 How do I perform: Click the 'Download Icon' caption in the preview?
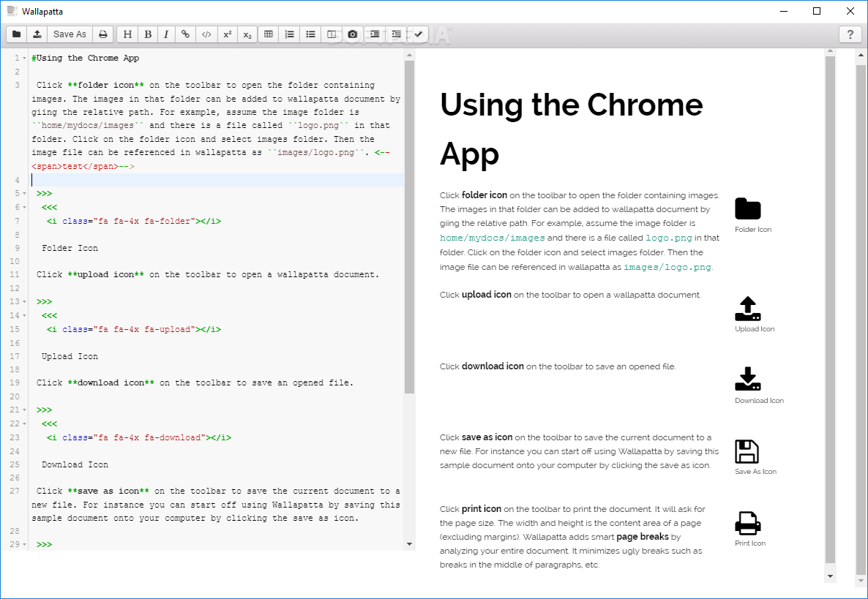pos(759,401)
